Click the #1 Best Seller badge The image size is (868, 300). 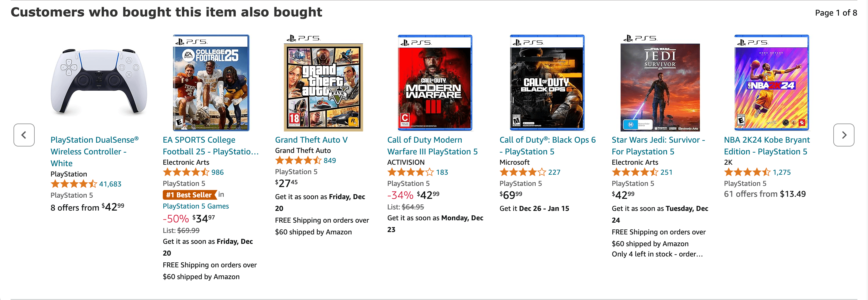[188, 195]
